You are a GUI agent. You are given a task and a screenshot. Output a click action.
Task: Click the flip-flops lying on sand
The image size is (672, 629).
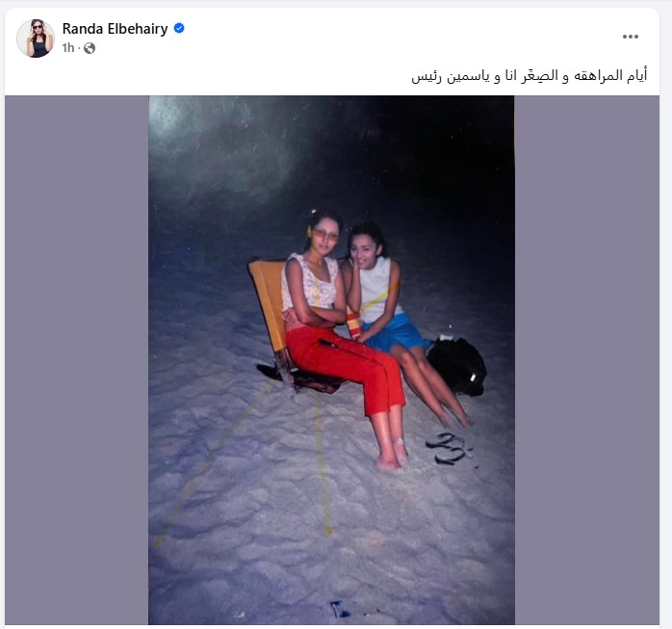click(449, 449)
